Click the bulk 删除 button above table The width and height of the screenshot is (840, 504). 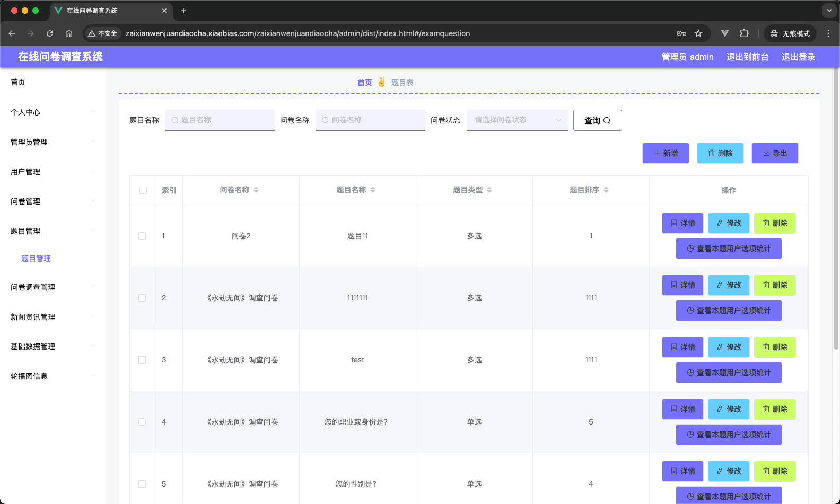[720, 153]
